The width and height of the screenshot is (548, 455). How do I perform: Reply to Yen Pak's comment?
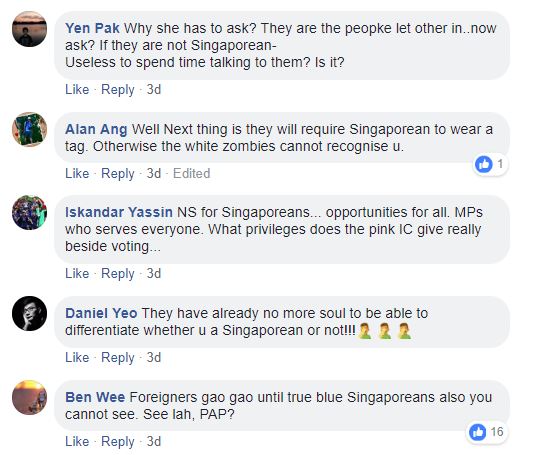tap(117, 90)
